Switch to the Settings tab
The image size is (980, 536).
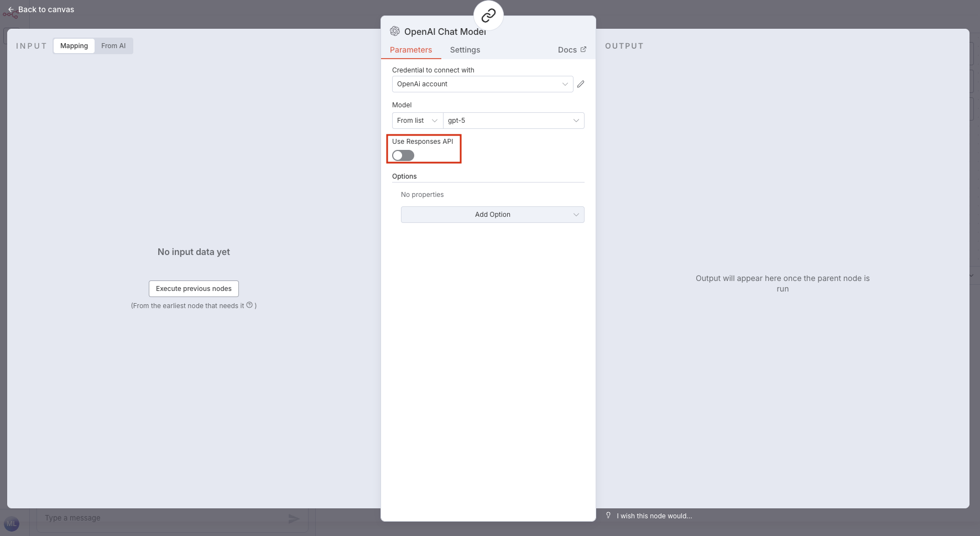click(x=465, y=49)
